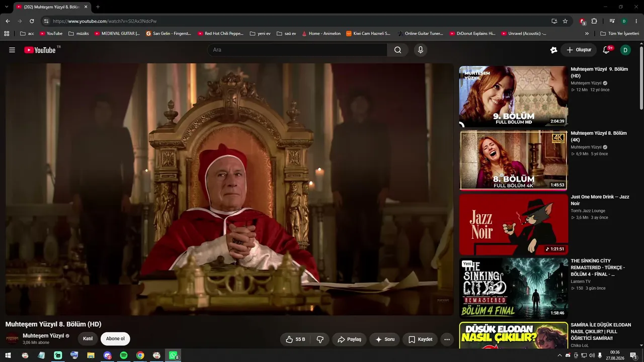Open Chrome profile avatar in toolbar
This screenshot has height=362, width=644.
tap(624, 21)
